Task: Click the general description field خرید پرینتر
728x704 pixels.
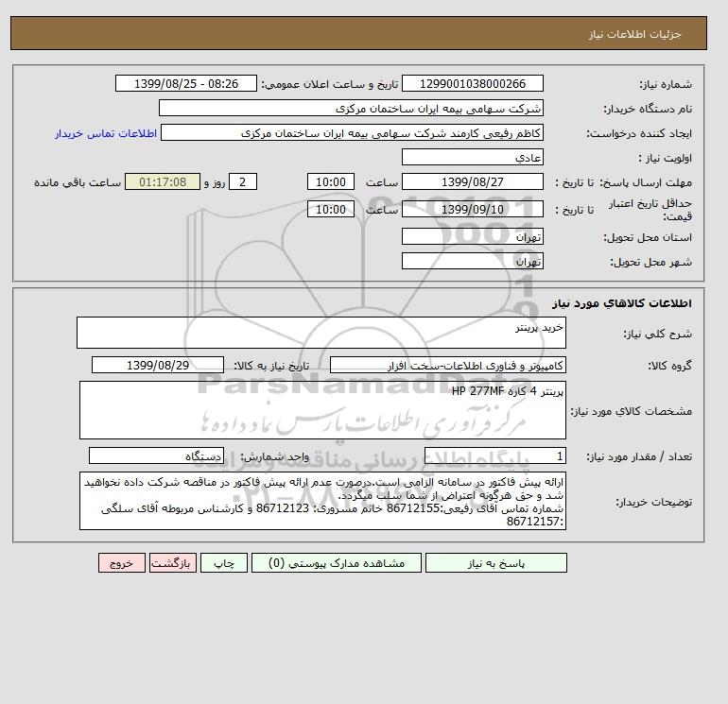Action: tap(321, 333)
